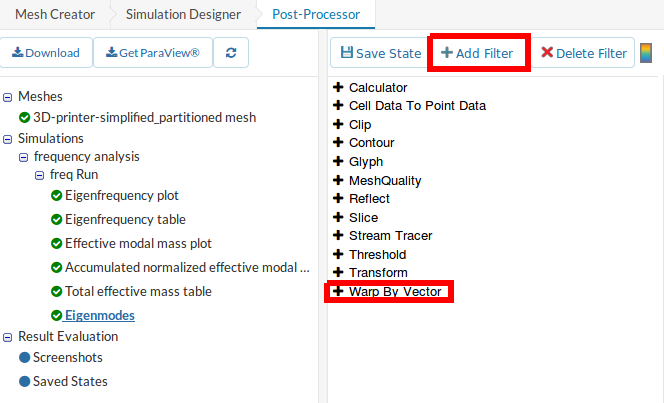Open the Simulation Designer tab
664x403 pixels.
click(183, 14)
